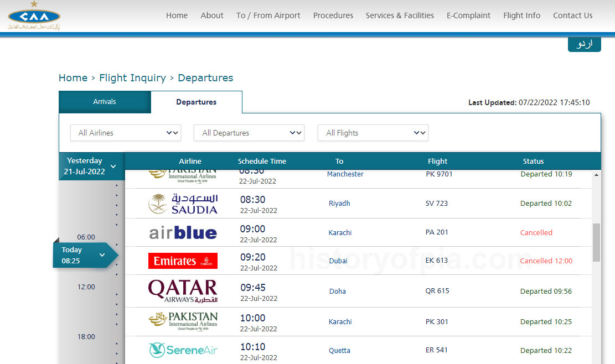Click Karachi in the PK 301 row
The image size is (615, 364).
pos(340,322)
